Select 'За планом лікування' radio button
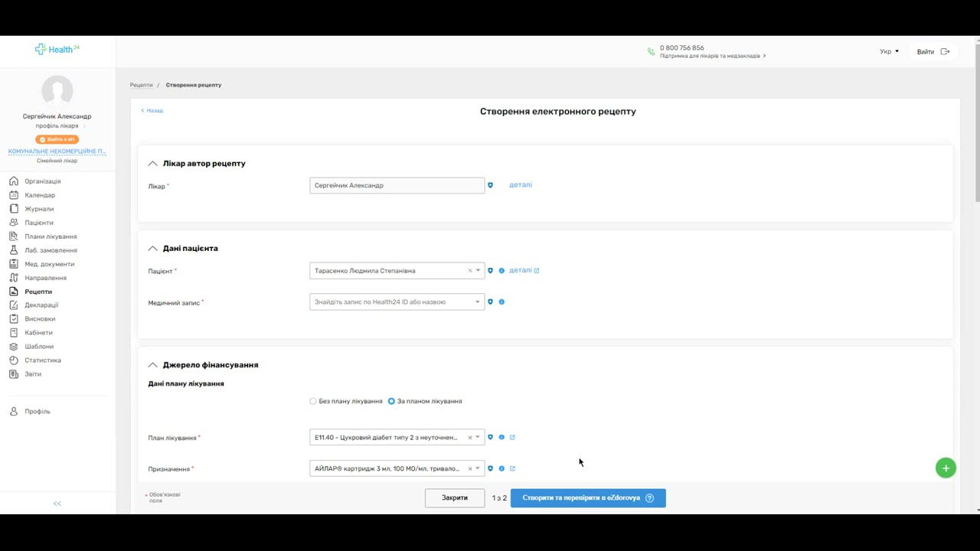Viewport: 980px width, 551px height. point(391,401)
